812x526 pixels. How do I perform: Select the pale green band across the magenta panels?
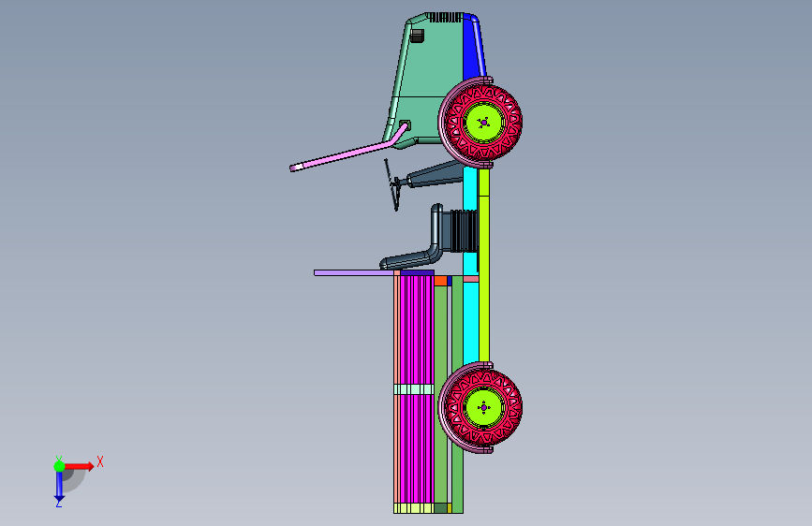(x=414, y=389)
